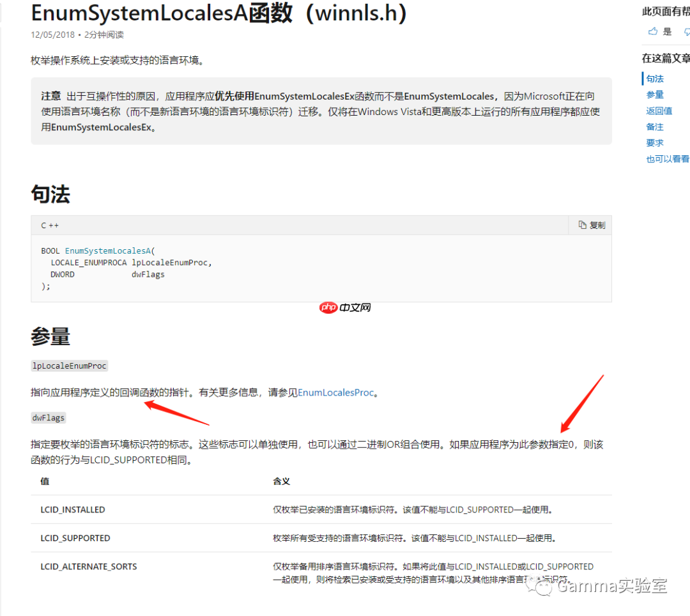Jump to 参量 section in sidebar

point(655,95)
